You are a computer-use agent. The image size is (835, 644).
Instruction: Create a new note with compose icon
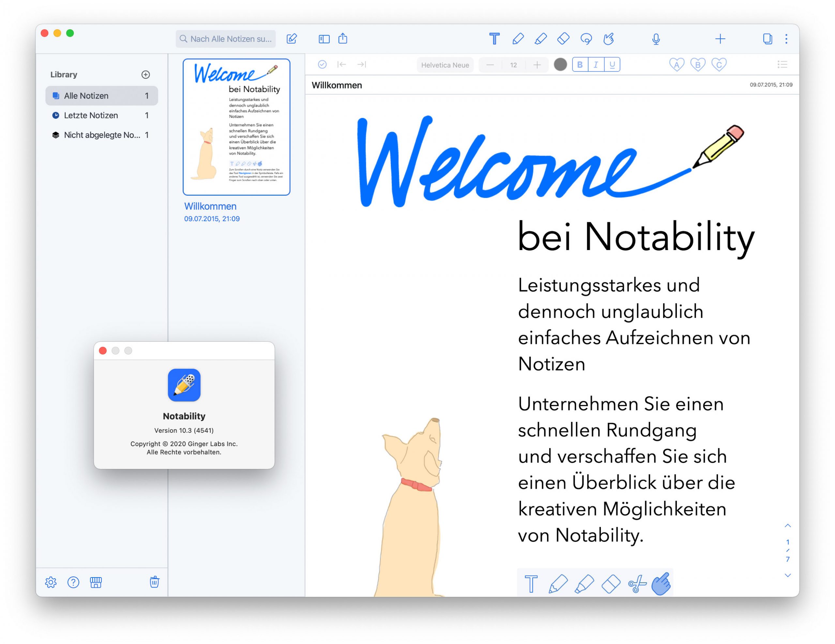point(292,38)
